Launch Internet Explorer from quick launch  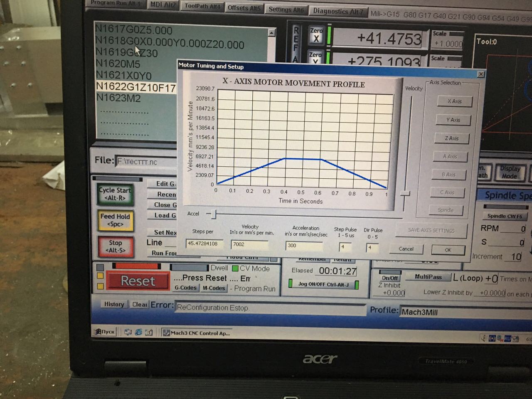tap(138, 332)
